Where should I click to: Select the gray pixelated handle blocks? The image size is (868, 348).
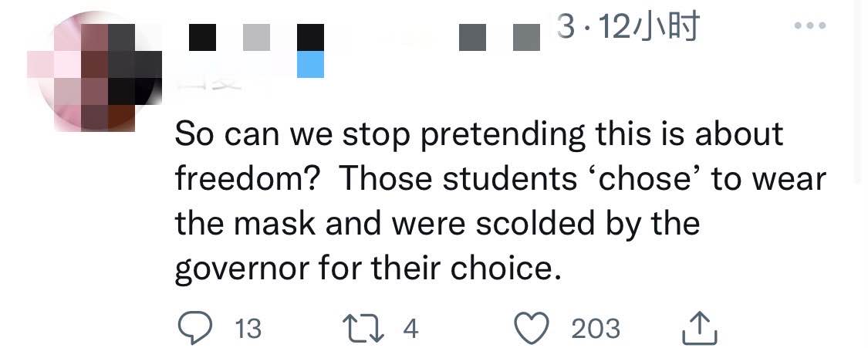point(499,38)
